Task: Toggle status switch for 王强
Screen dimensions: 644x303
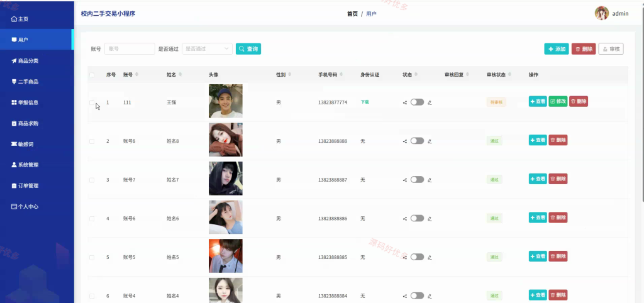Action: (x=418, y=102)
